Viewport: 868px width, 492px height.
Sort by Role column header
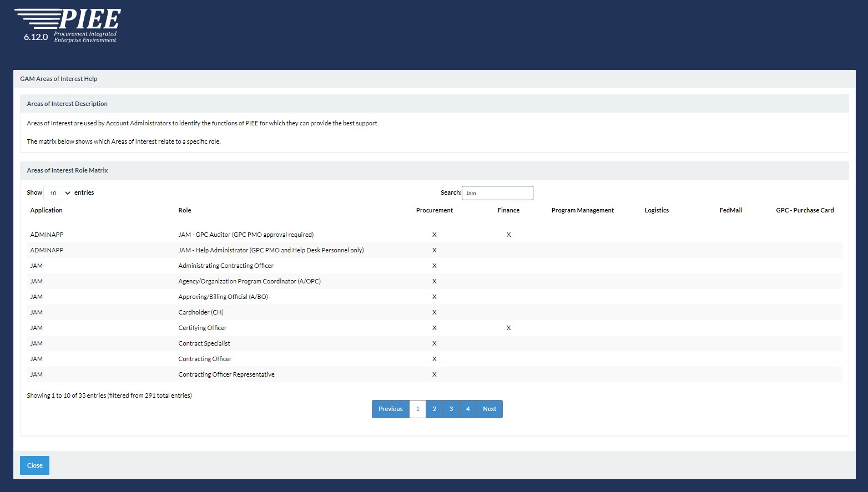[185, 210]
